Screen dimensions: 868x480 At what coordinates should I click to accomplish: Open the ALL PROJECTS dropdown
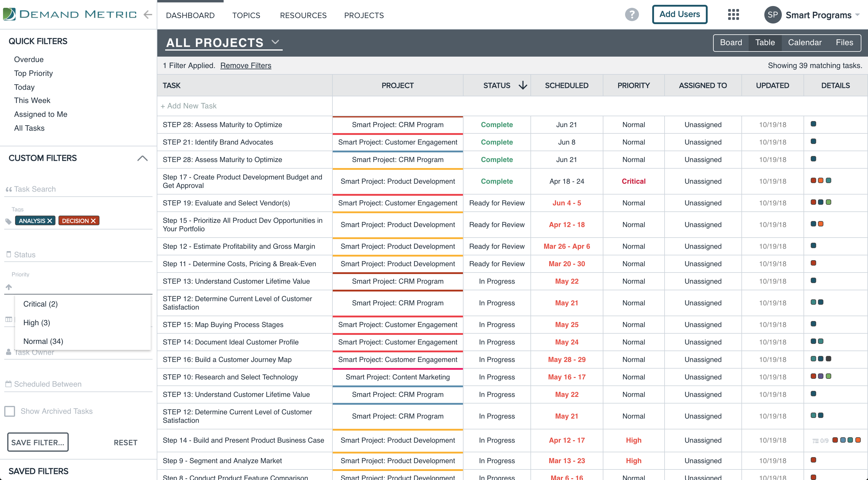[276, 42]
